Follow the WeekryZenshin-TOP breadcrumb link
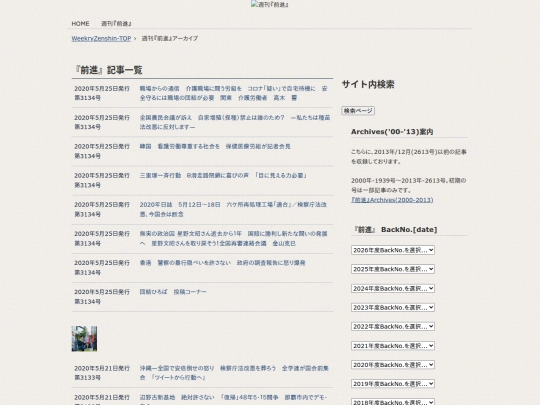Screen dimensions: 540x405 pos(101,39)
